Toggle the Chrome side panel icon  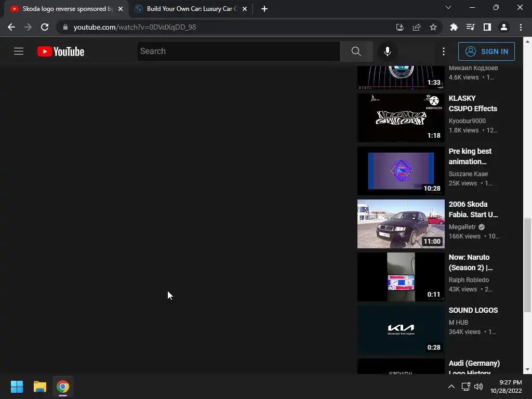[487, 27]
